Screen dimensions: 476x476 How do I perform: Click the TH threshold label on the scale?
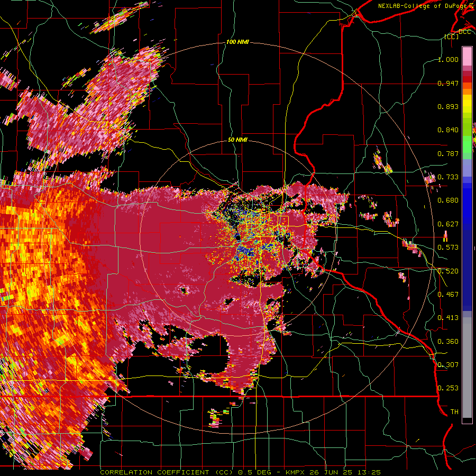pyautogui.click(x=454, y=412)
